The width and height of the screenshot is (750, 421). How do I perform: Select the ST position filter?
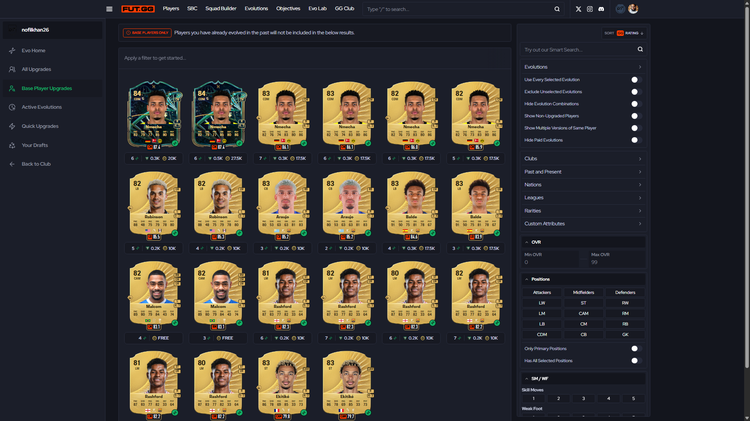(x=584, y=303)
